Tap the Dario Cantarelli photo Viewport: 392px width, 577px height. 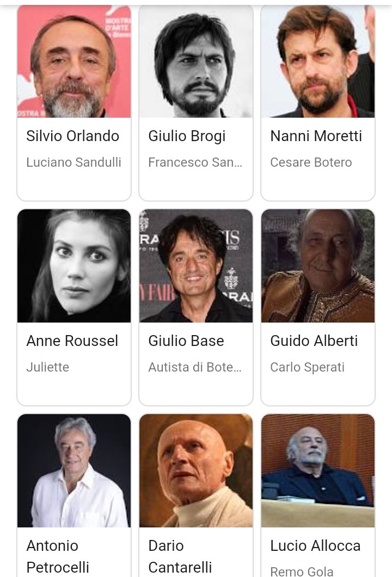(196, 471)
